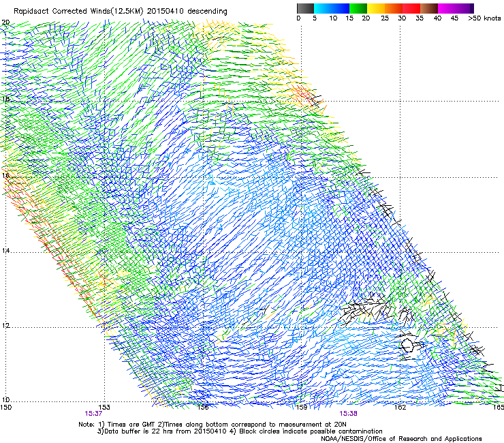Click the latitude label 20

pos(5,22)
